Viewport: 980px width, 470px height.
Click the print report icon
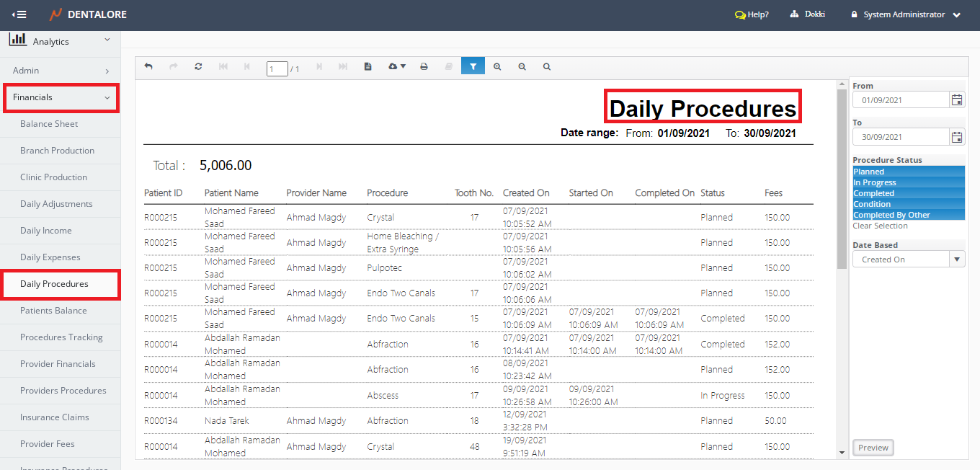point(424,66)
